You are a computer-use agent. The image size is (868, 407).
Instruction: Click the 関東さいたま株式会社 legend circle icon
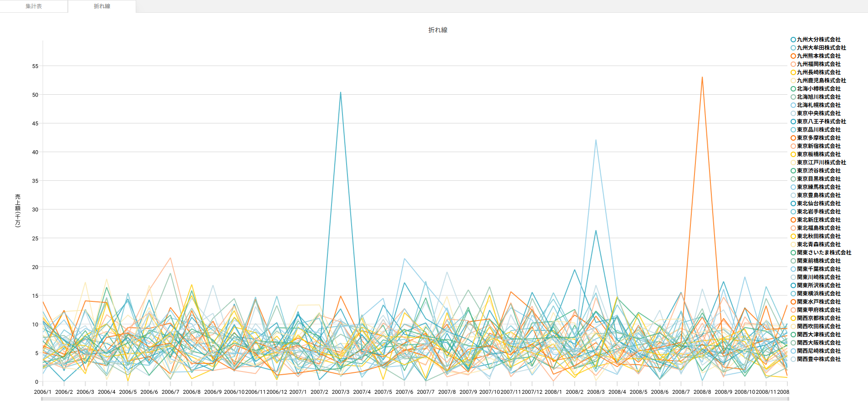[x=793, y=253]
